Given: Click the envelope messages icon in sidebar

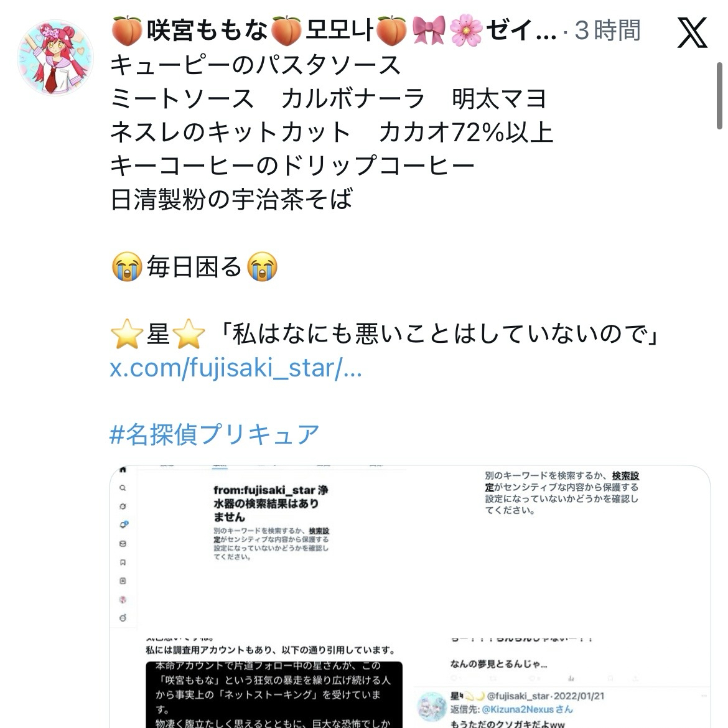Looking at the screenshot, I should [123, 544].
